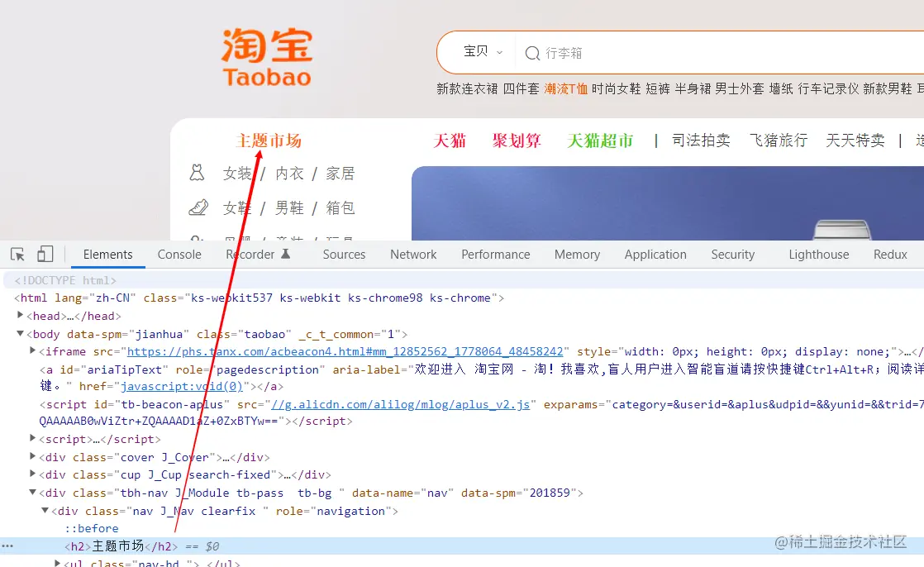This screenshot has height=567, width=924.
Task: Select the DOCTYPE html row
Action: point(462,280)
